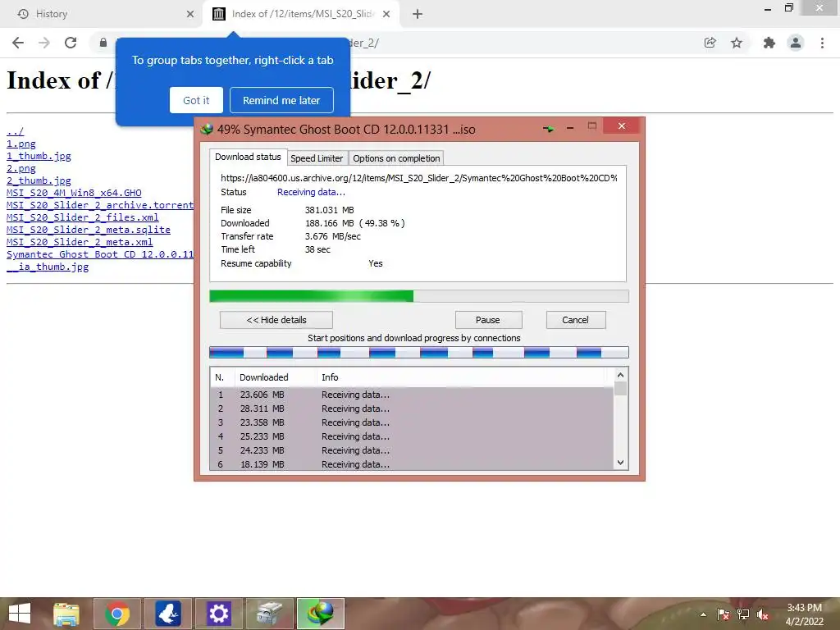This screenshot has width=840, height=630.
Task: Open the Chrome extensions puzzle icon
Action: (769, 43)
